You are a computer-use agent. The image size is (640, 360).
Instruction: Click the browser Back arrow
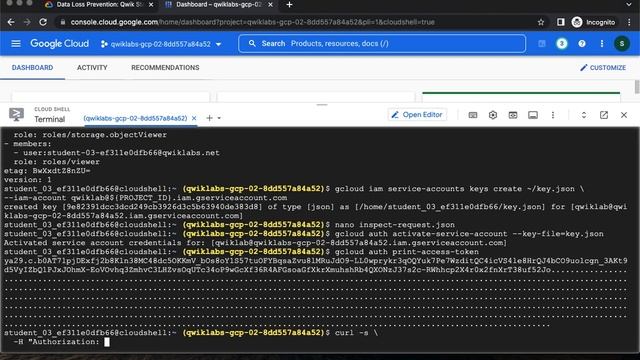click(x=11, y=22)
